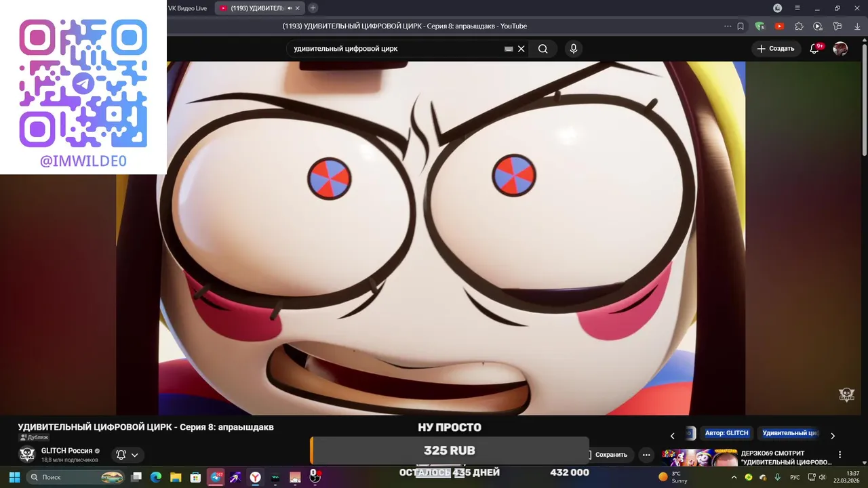Open the address bar three-dots menu
Image resolution: width=868 pixels, height=488 pixels.
pyautogui.click(x=728, y=26)
